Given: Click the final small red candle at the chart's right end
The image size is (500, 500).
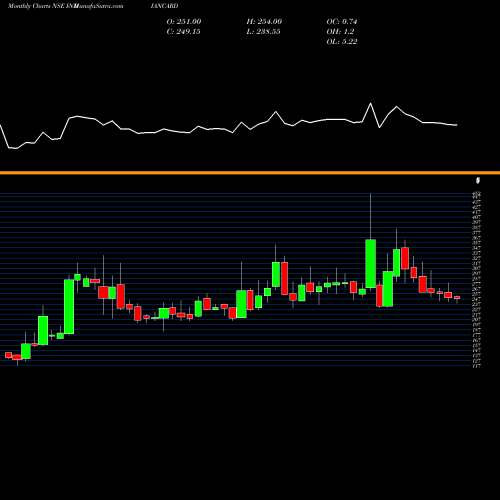Looking at the screenshot, I should pyautogui.click(x=457, y=297).
